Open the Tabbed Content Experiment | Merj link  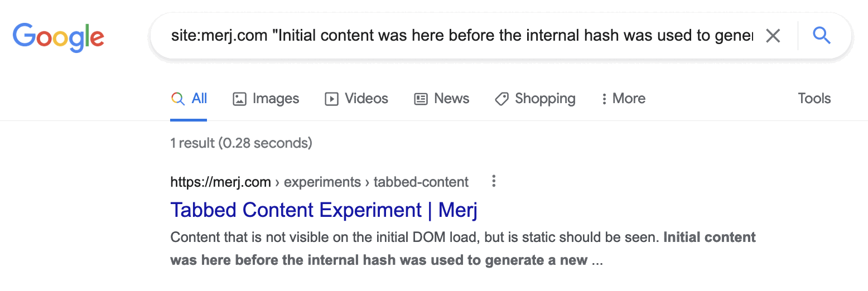click(x=324, y=210)
